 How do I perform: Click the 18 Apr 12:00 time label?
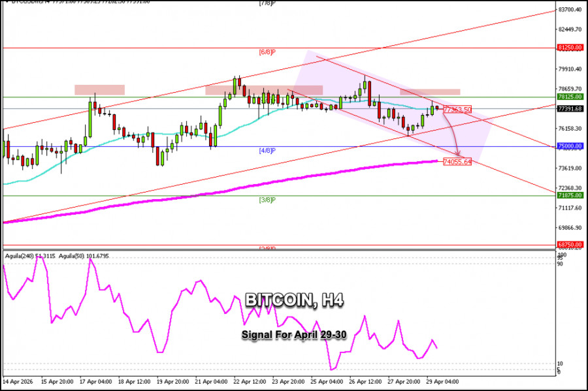click(x=134, y=382)
